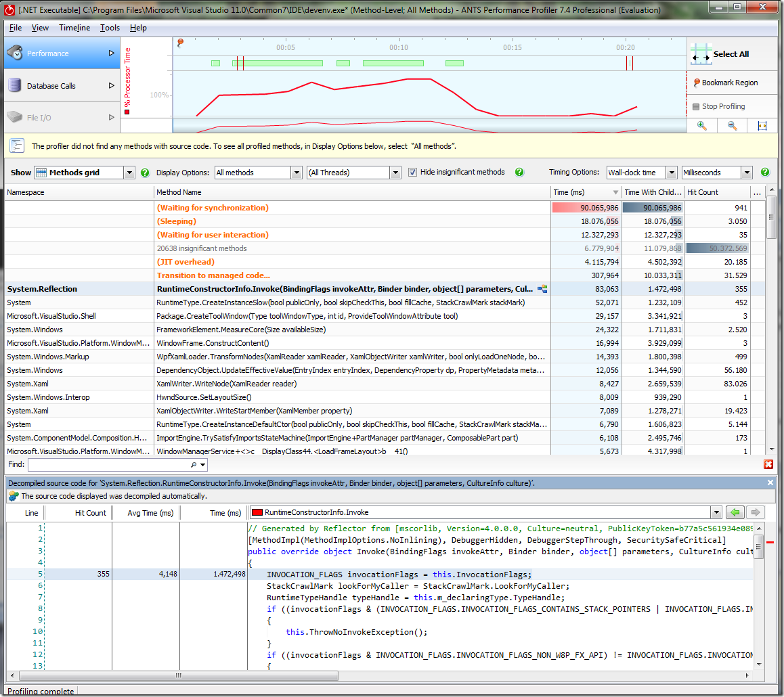
Task: Click call graph icon on RuntimeConstructorInfo row
Action: (x=542, y=289)
